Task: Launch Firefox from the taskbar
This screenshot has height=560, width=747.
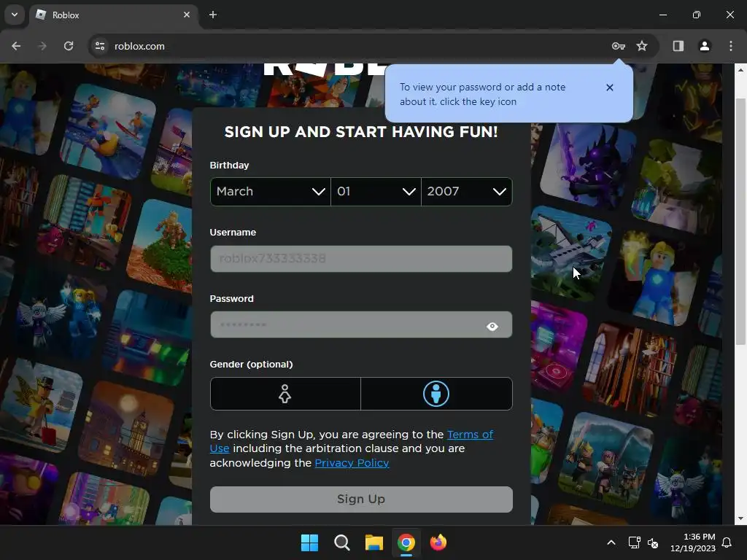Action: tap(438, 542)
